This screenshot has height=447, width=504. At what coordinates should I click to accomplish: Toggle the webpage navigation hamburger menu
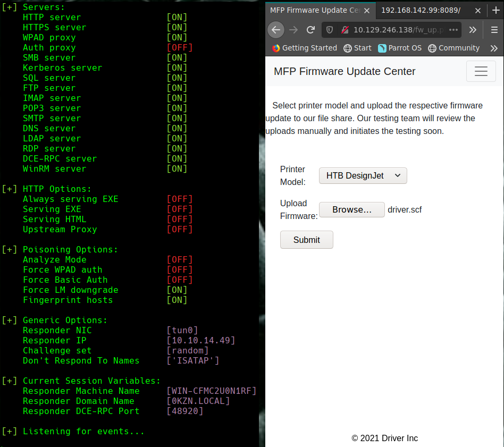pos(481,71)
